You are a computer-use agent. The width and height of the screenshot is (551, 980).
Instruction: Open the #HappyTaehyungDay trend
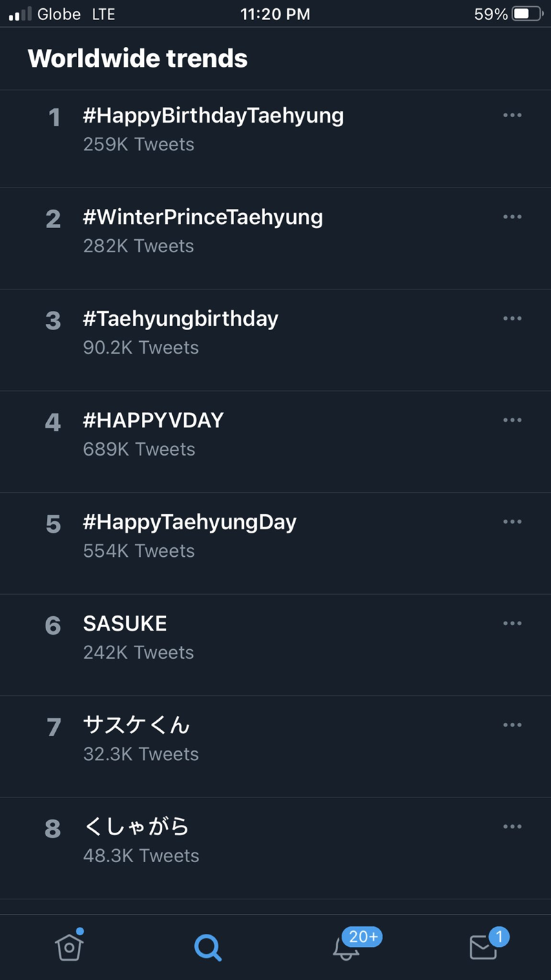(x=189, y=522)
